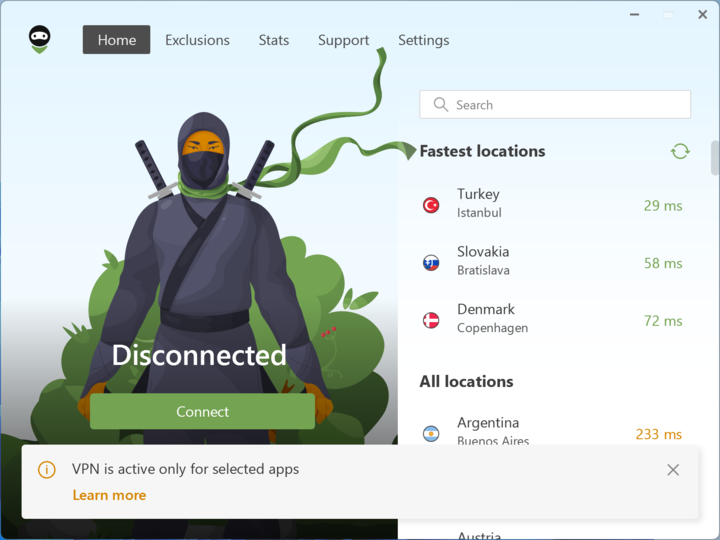Switch to the Exclusions tab
720x540 pixels.
click(x=197, y=40)
